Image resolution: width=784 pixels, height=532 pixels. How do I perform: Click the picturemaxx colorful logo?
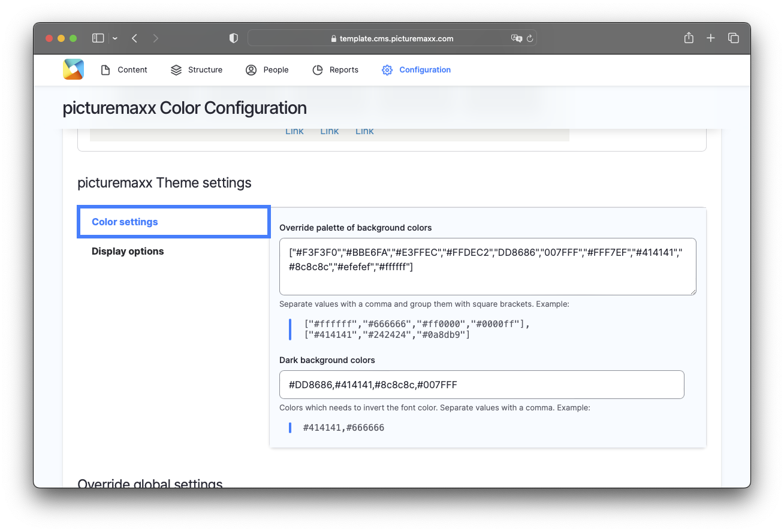coord(73,69)
